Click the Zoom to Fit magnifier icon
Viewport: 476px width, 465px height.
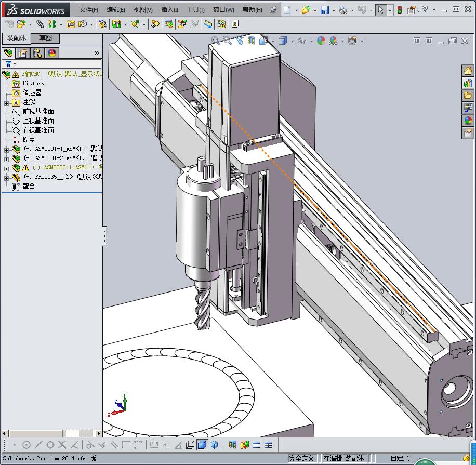pyautogui.click(x=216, y=41)
